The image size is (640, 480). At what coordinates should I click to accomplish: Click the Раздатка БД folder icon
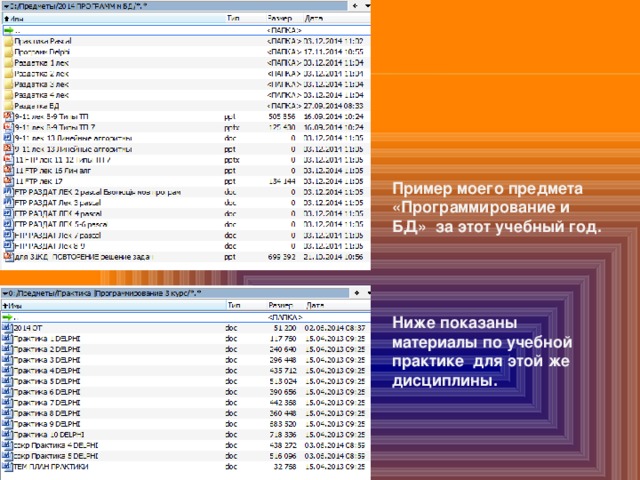click(x=8, y=106)
